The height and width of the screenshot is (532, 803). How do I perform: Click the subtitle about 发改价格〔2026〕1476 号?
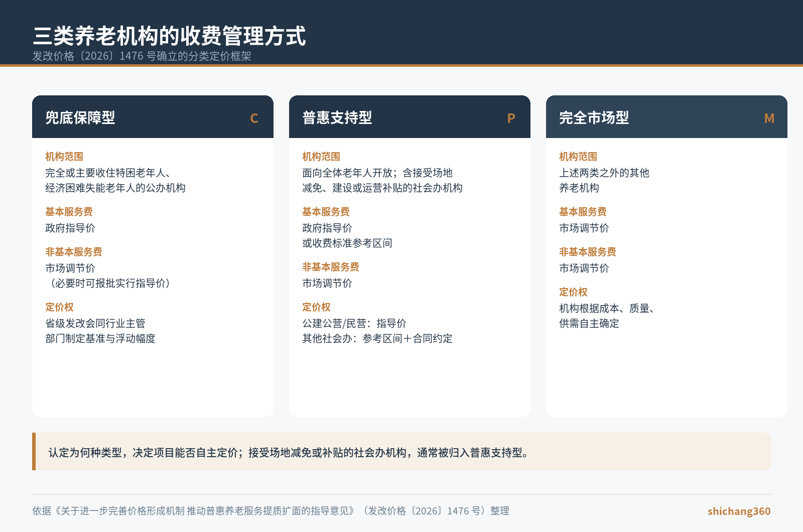(142, 56)
